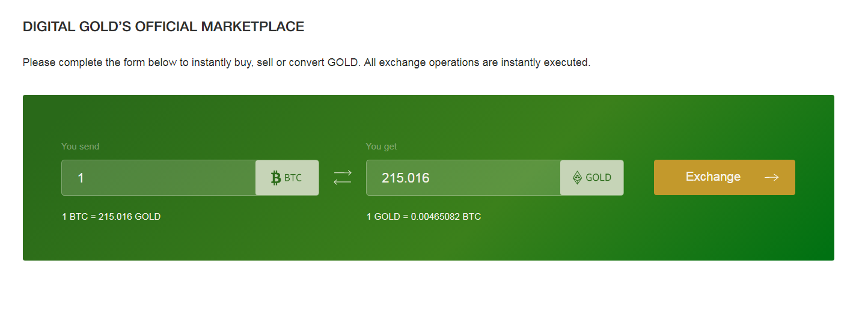Click the Digital Gold's Official Marketplace heading
Screen dimensions: 868x311
(164, 26)
